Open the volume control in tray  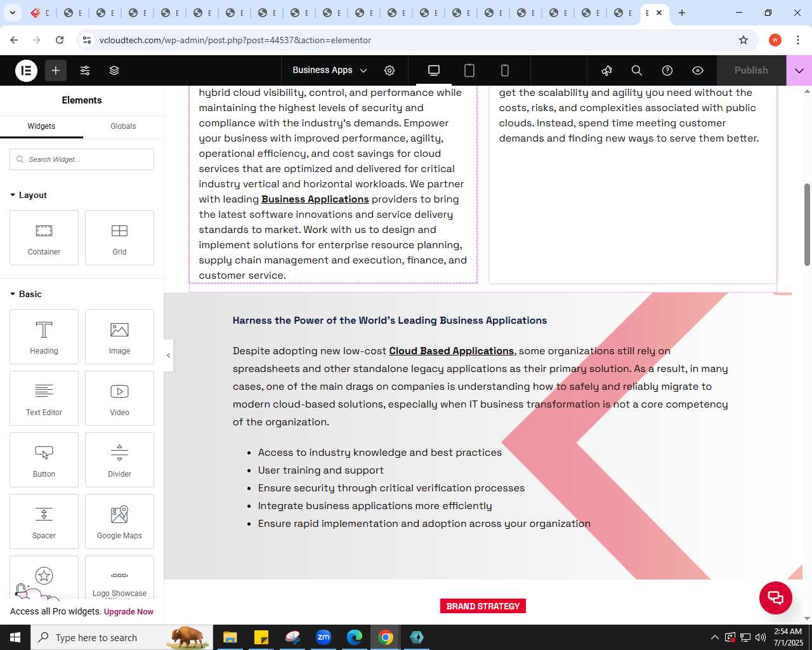(761, 637)
